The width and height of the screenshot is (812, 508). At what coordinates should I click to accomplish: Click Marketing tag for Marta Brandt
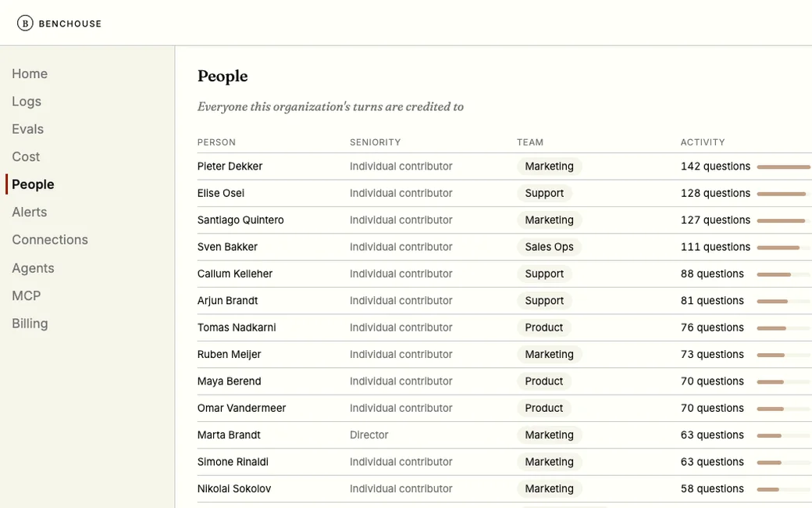[550, 435]
